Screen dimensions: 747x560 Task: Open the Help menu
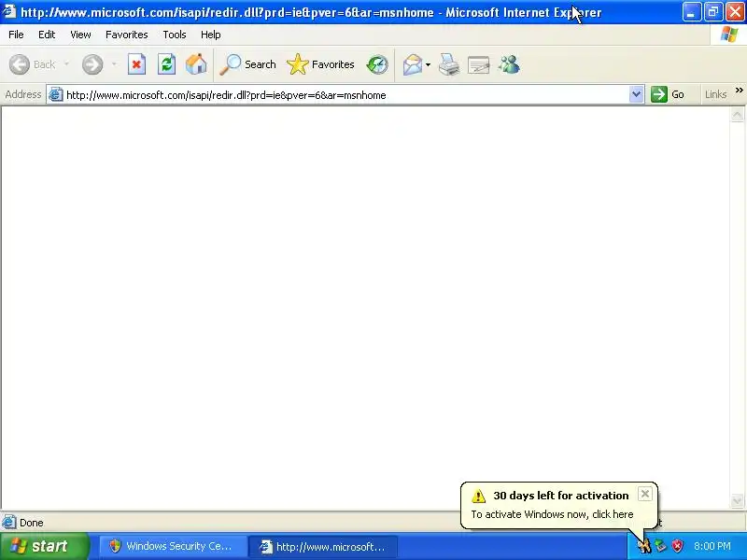211,35
